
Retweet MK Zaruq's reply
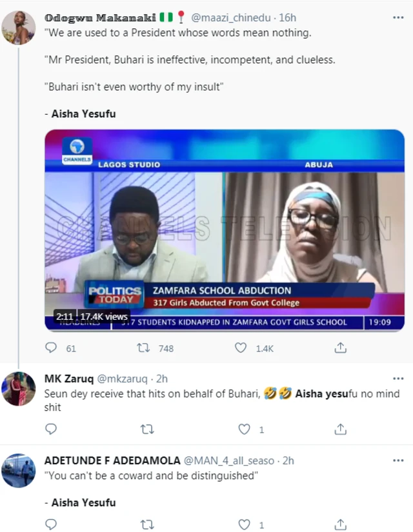(x=146, y=429)
